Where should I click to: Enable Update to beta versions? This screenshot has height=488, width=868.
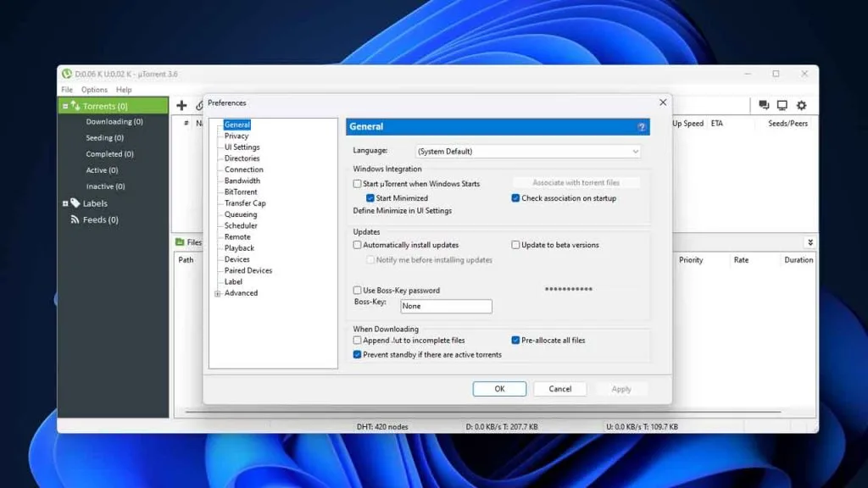pyautogui.click(x=515, y=245)
